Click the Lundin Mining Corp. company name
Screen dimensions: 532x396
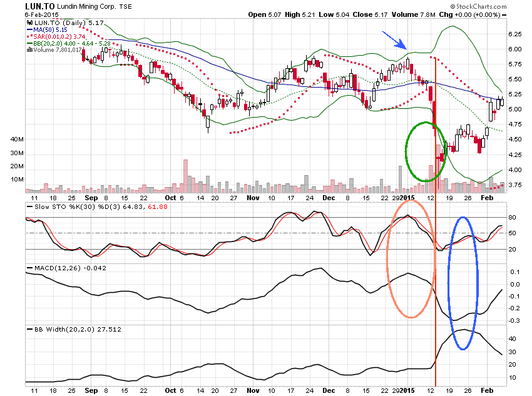coord(86,7)
